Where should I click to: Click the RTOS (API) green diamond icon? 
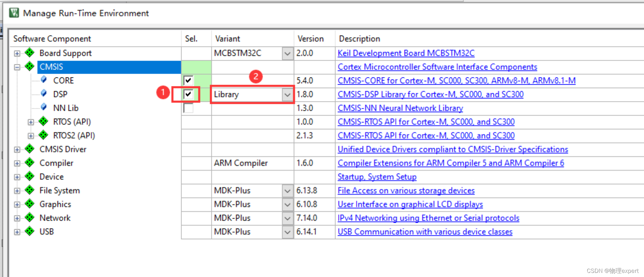point(43,121)
